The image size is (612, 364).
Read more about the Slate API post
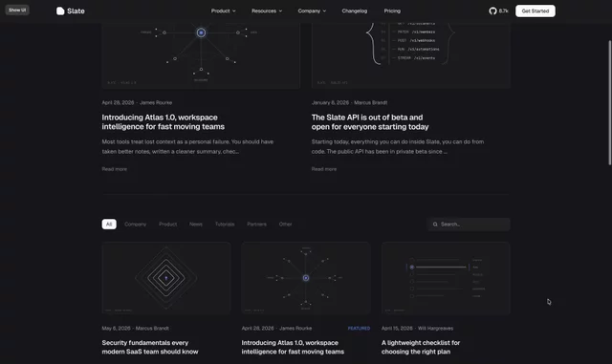[324, 169]
